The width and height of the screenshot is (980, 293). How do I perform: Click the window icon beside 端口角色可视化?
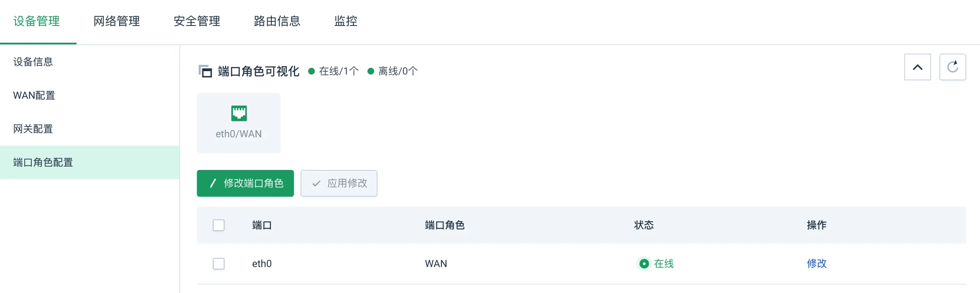coord(205,71)
